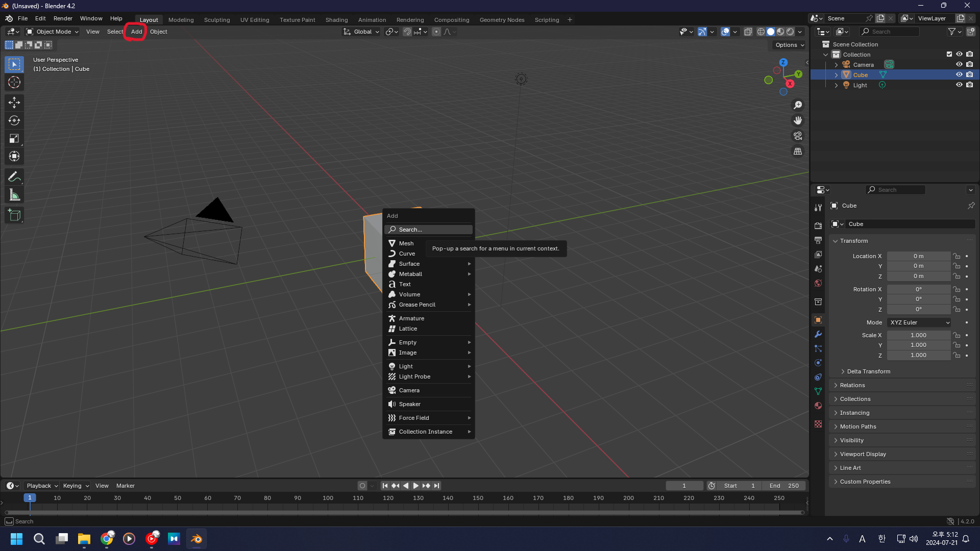Click the Options button in viewport header
Viewport: 980px width, 551px height.
tap(789, 45)
